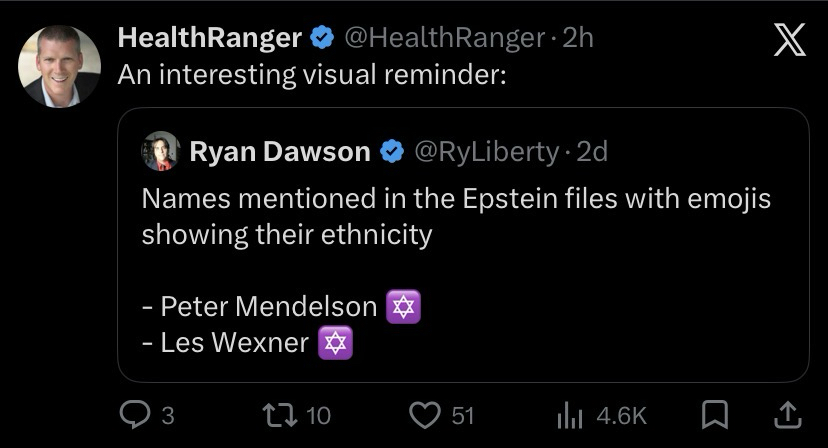Open Ryan Dawson's small avatar

pos(160,151)
